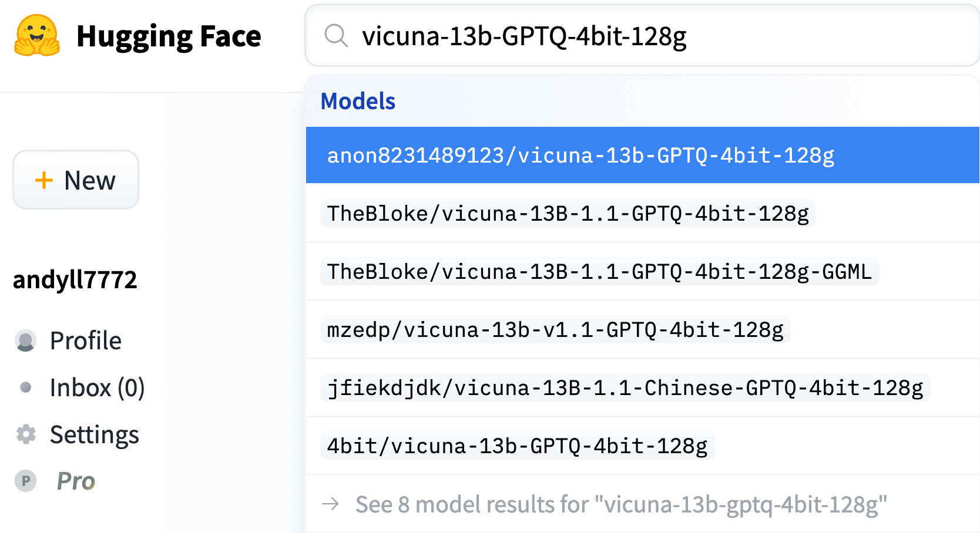Pick the TheBloke GGML vicuna result
The image size is (980, 533).
click(599, 272)
